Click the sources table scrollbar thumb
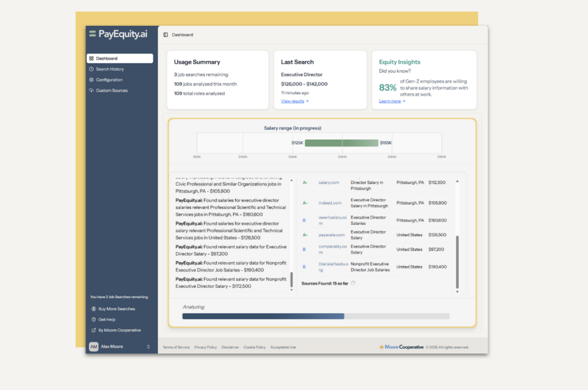The image size is (588, 390). (458, 262)
